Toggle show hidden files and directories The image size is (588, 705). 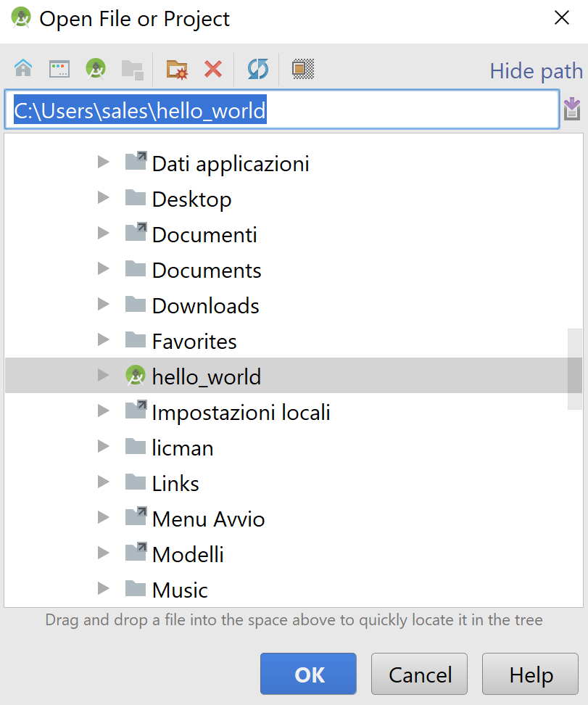303,69
